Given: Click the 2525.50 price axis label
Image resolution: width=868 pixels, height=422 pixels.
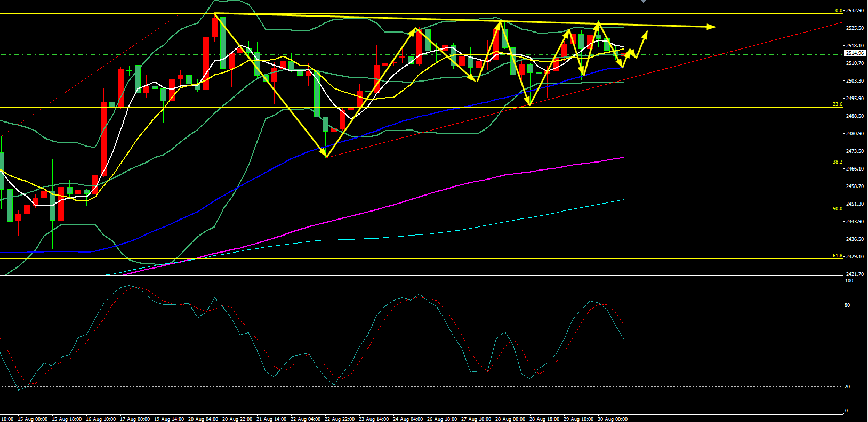Looking at the screenshot, I should point(855,28).
